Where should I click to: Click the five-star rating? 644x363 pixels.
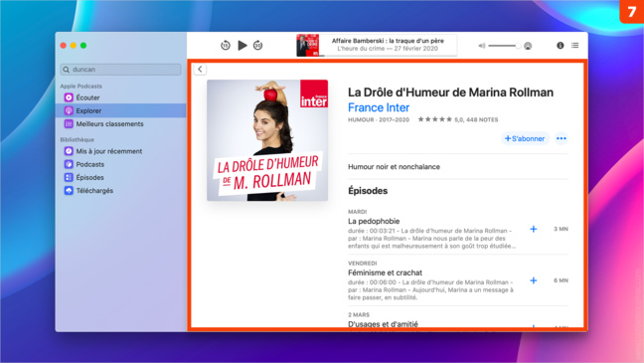click(x=435, y=119)
